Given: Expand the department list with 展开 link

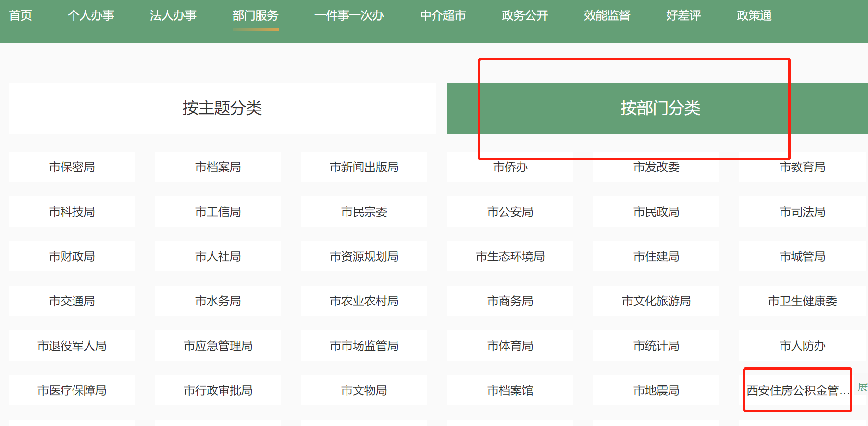Looking at the screenshot, I should (863, 387).
